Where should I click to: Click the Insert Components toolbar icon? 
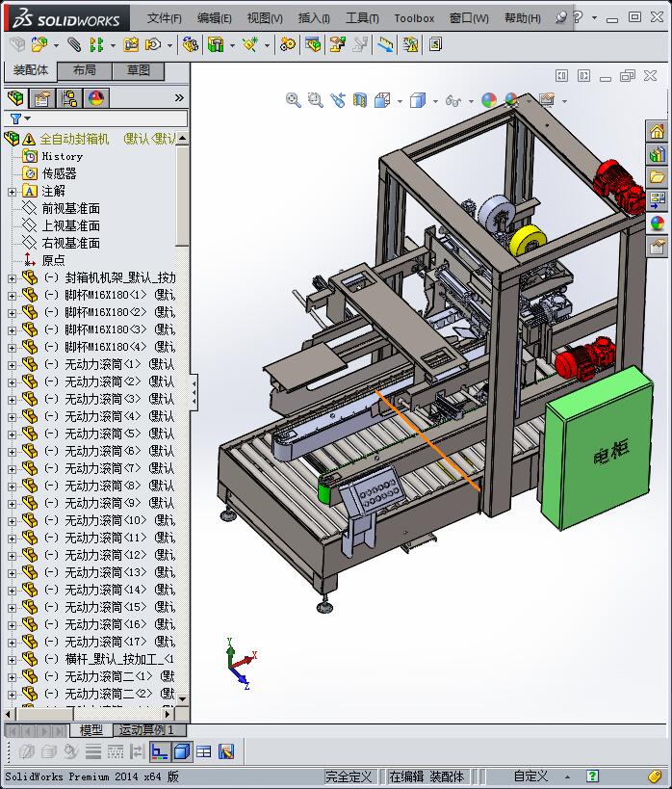[39, 44]
